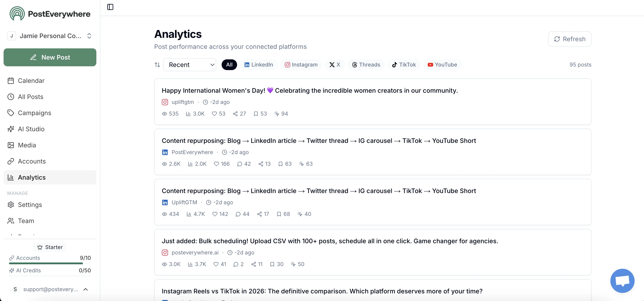
Task: Click the sort direction arrows icon
Action: point(157,65)
